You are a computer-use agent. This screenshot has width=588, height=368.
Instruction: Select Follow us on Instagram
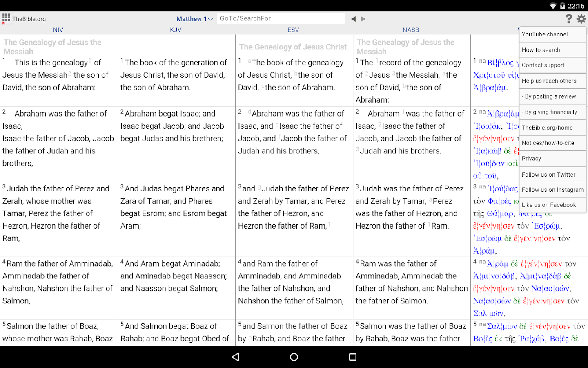pos(553,190)
